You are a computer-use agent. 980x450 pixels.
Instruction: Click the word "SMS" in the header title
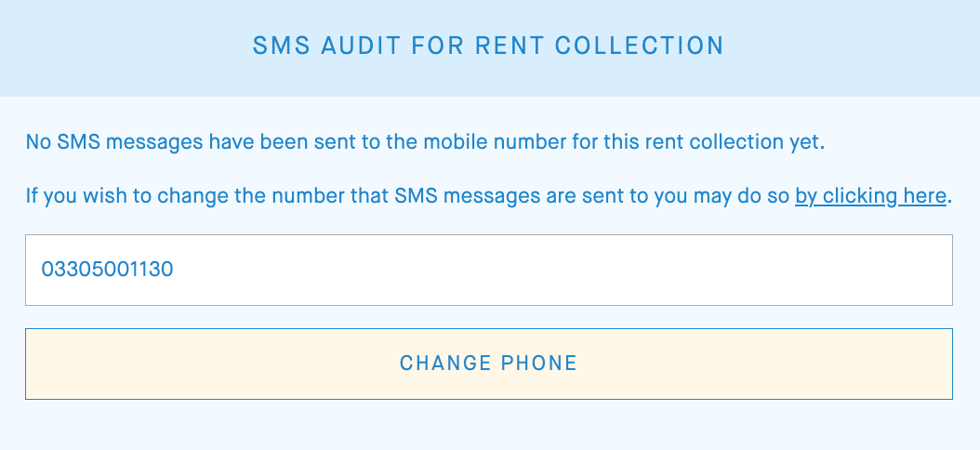coord(279,46)
